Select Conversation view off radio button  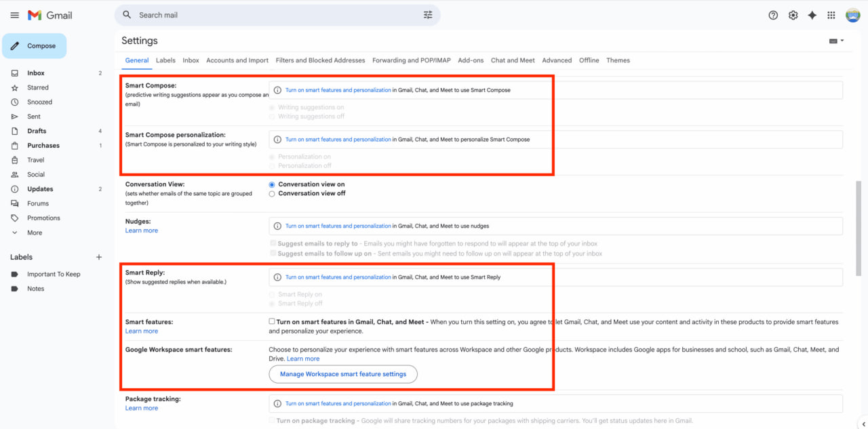point(272,194)
